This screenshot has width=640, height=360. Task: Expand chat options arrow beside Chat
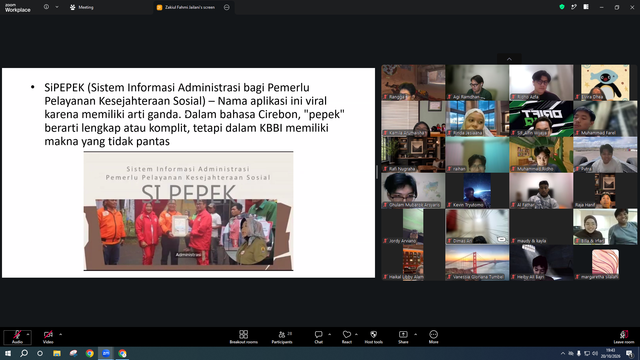329,334
